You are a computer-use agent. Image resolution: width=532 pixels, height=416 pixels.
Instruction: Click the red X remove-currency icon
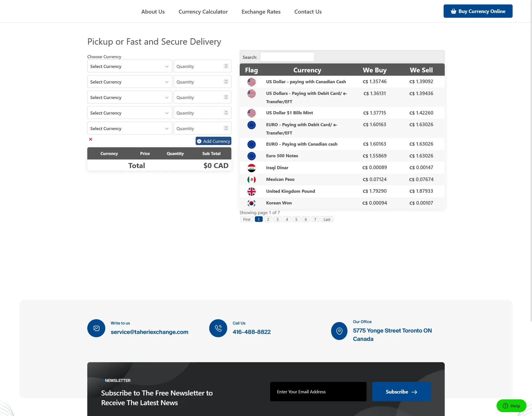click(91, 139)
